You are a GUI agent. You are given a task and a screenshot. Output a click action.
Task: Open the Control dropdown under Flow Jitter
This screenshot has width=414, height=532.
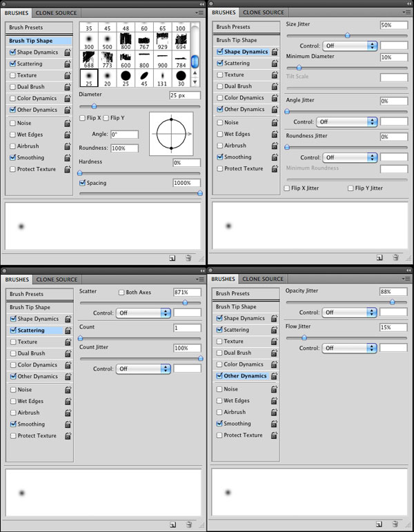pyautogui.click(x=349, y=348)
